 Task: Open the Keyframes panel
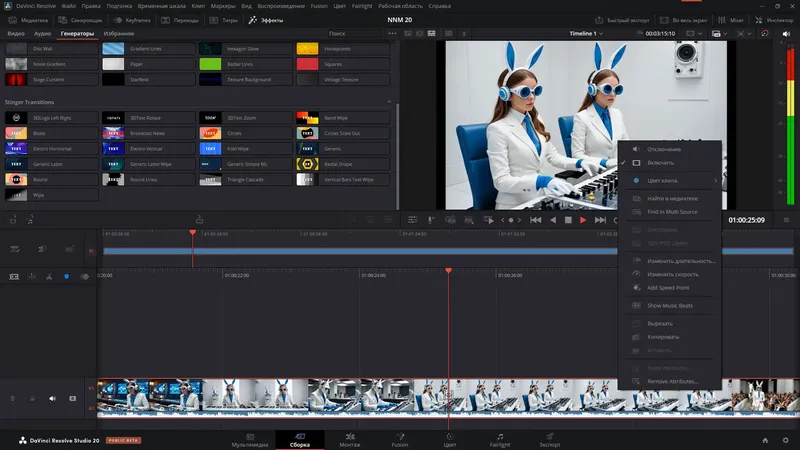point(132,20)
